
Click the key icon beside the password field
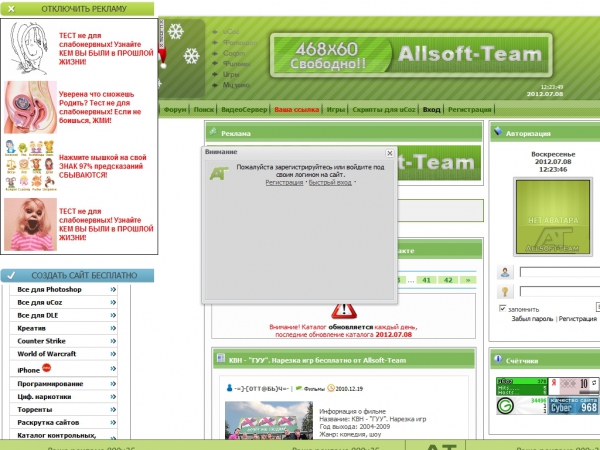(x=505, y=292)
